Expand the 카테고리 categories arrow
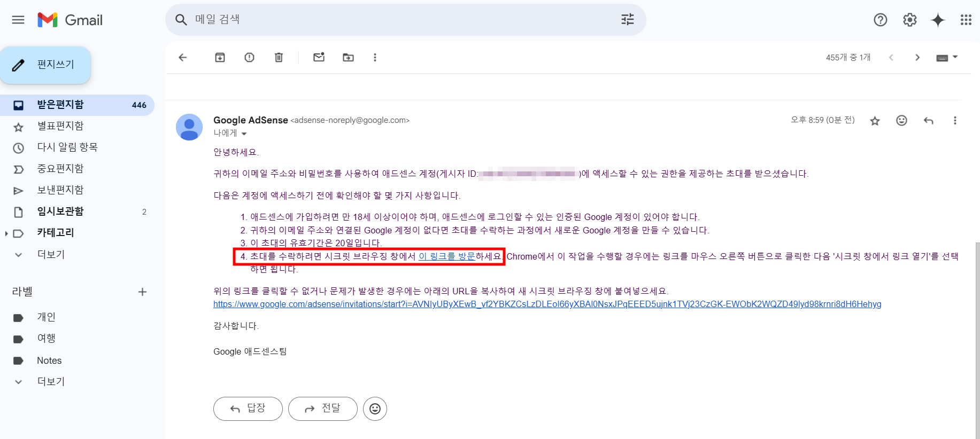 6,233
